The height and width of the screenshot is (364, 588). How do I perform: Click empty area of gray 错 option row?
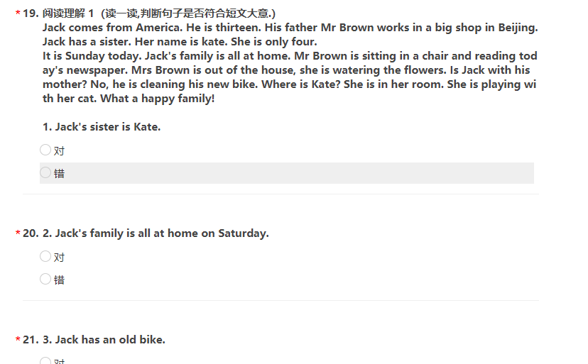click(x=300, y=173)
